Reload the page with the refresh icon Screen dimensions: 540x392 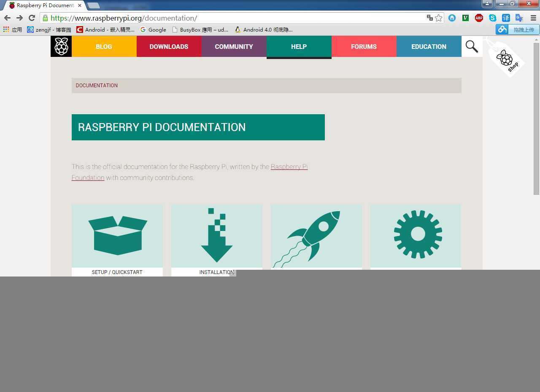32,18
